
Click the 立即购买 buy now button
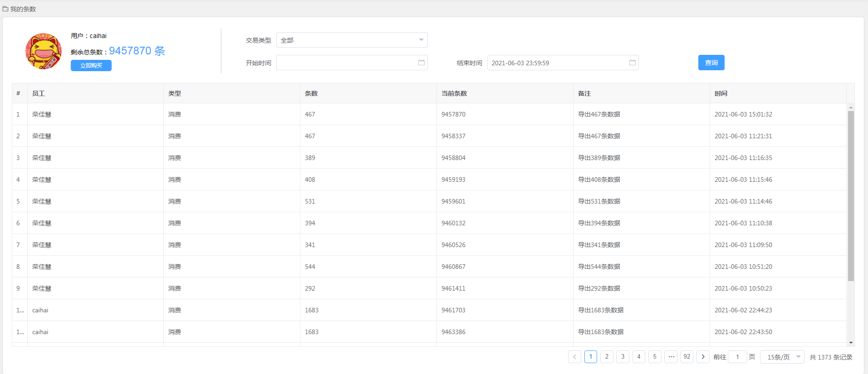[91, 66]
